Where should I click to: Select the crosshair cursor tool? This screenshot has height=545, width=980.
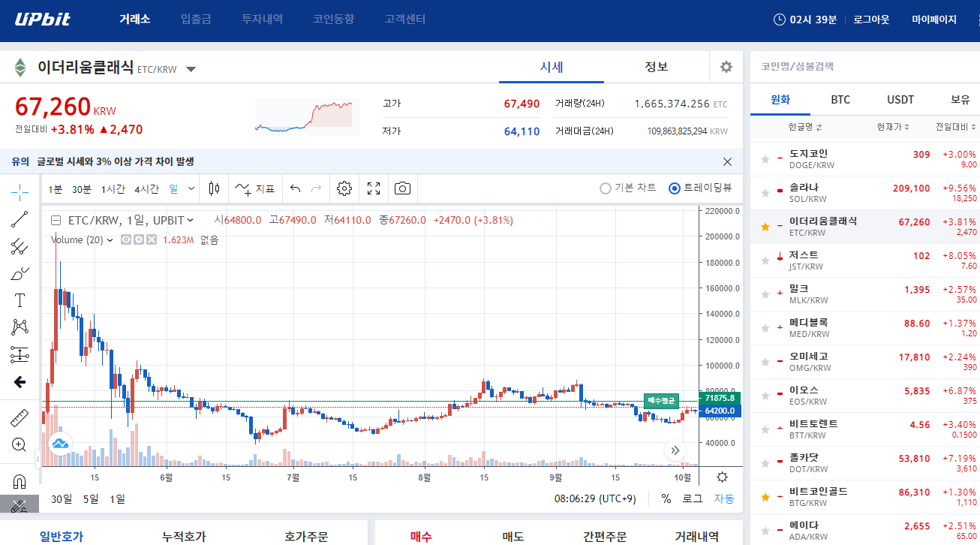[20, 191]
